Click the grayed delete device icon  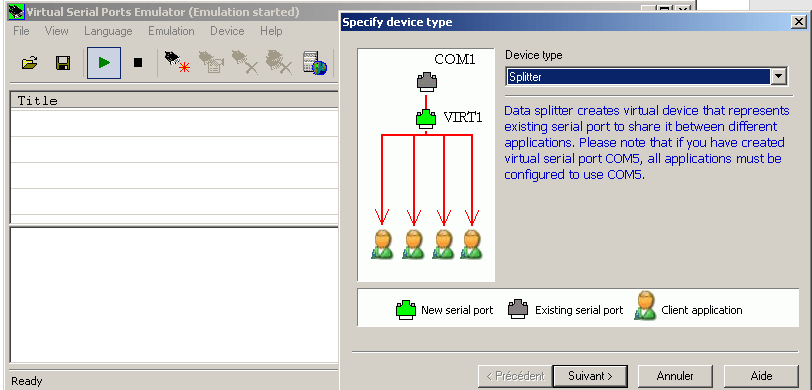(x=244, y=62)
